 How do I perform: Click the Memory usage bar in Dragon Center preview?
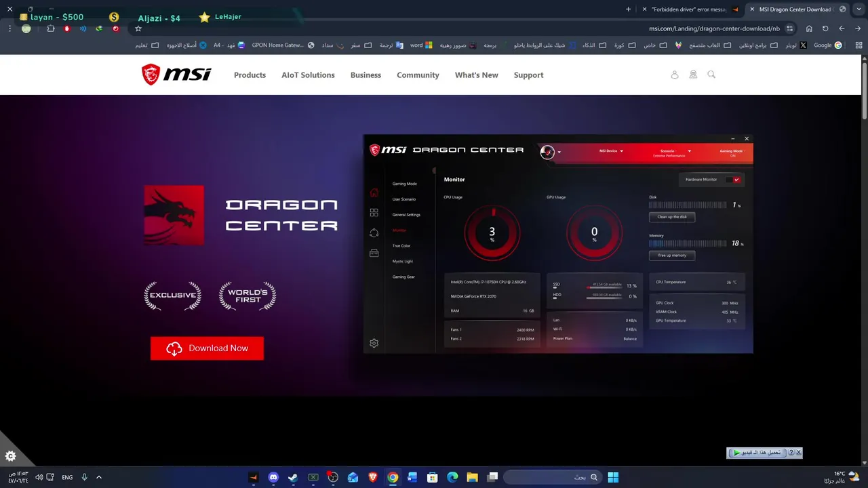pos(688,243)
